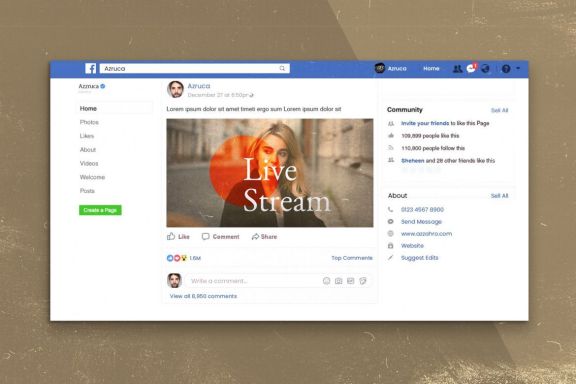Open the www website address link
576x384 pixels.
coord(426,234)
